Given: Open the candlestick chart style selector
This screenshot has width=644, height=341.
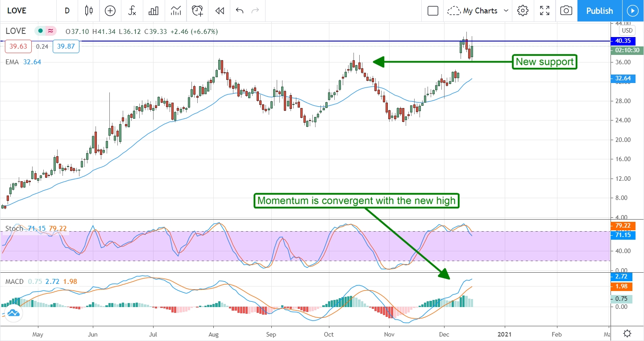Looking at the screenshot, I should point(89,11).
